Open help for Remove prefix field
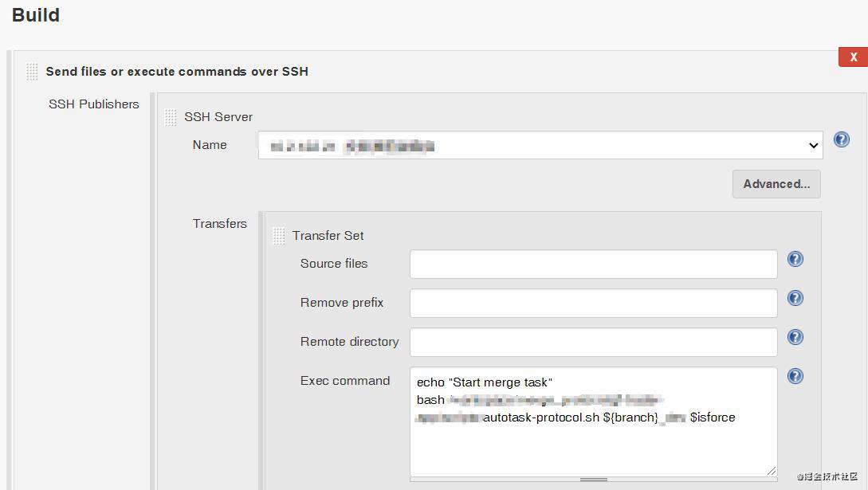 [x=795, y=298]
